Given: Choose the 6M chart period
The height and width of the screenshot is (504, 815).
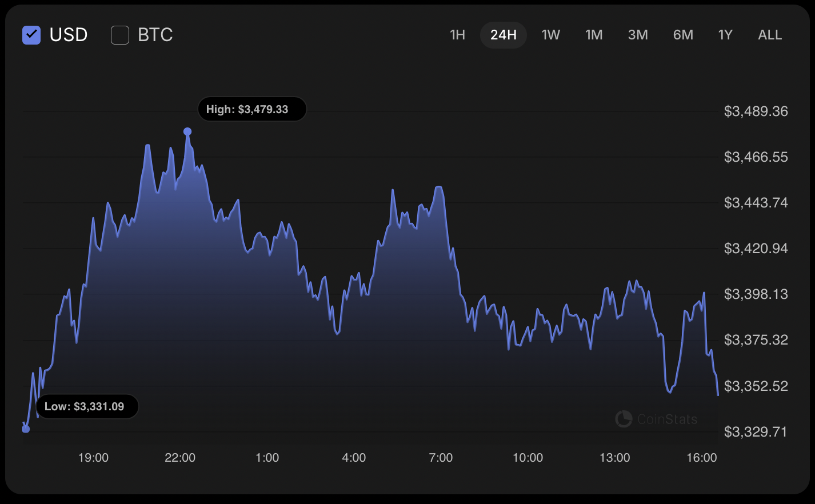Looking at the screenshot, I should (683, 35).
